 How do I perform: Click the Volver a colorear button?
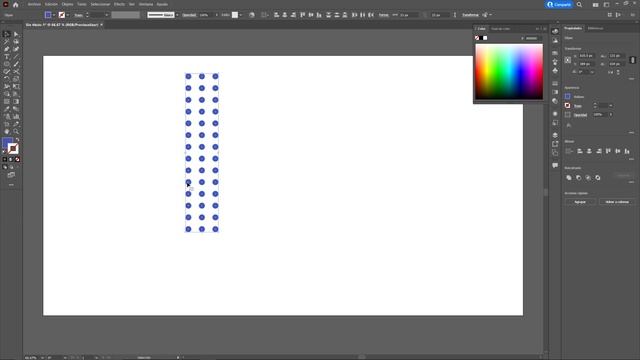[x=617, y=202]
